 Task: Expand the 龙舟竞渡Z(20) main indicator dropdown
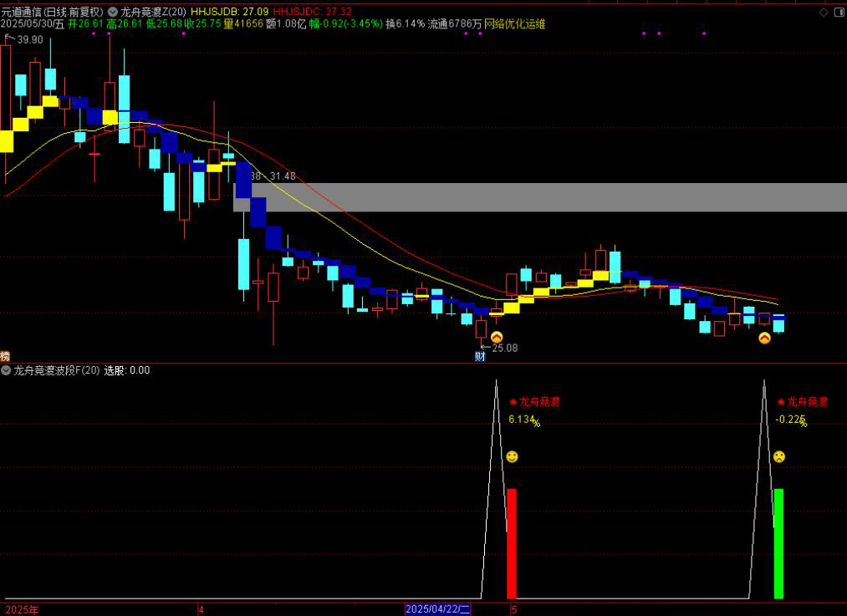113,13
